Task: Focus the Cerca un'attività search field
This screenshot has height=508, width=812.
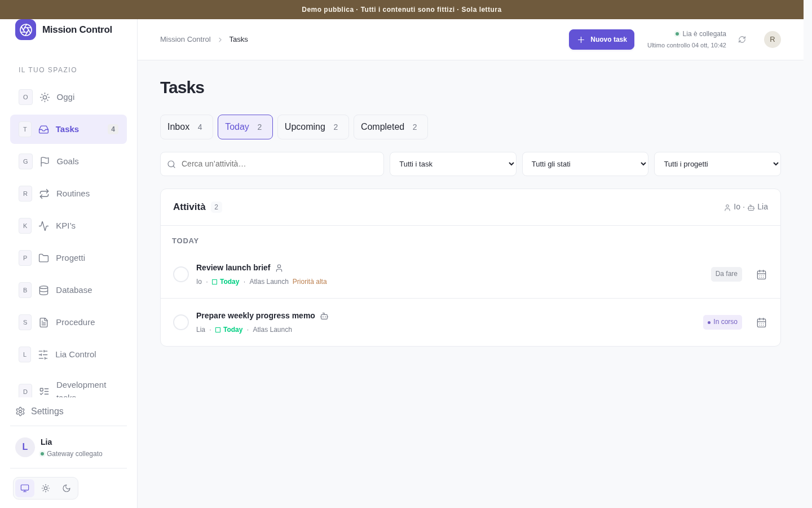Action: (x=272, y=164)
